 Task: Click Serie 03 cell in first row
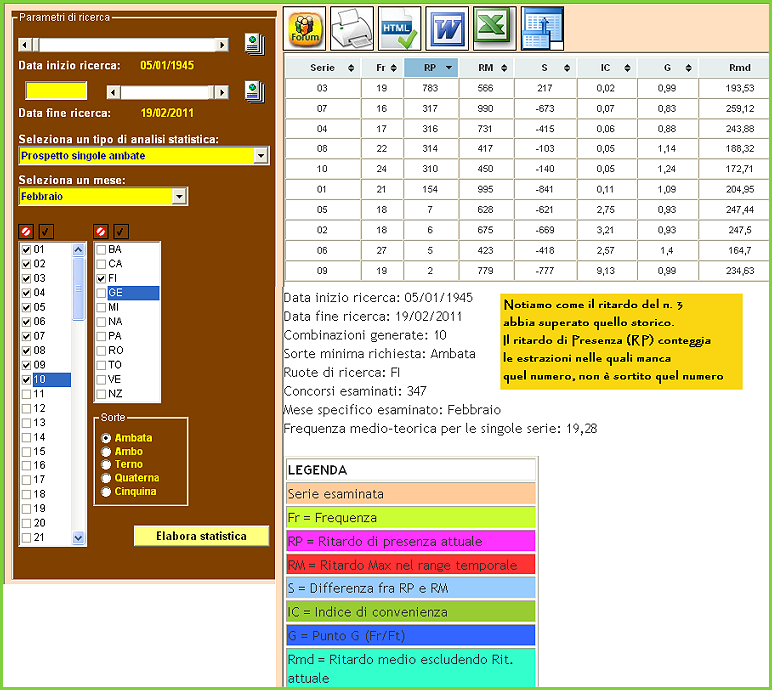click(x=322, y=88)
